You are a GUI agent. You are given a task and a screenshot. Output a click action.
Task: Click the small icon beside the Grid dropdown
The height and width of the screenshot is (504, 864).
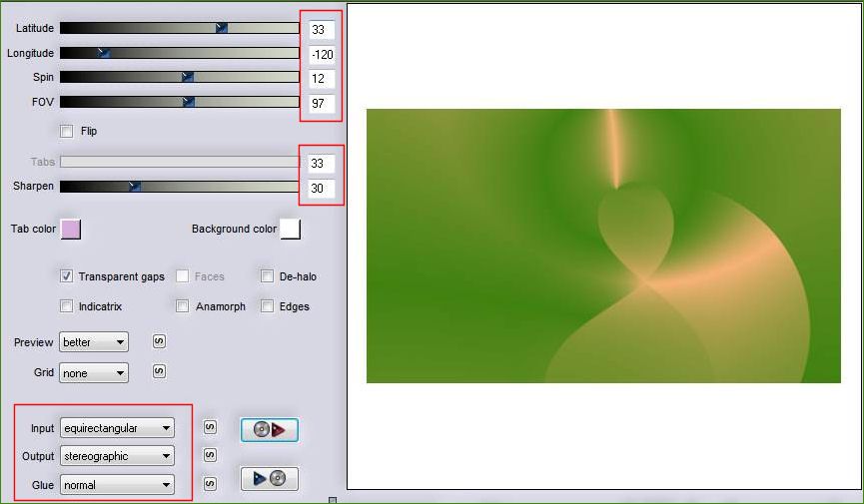[x=159, y=372]
